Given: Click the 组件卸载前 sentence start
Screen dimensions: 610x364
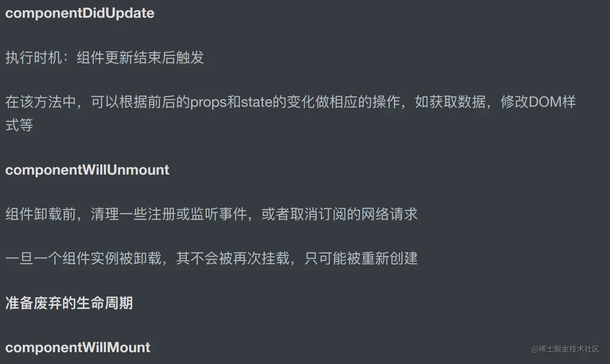Looking at the screenshot, I should (40, 214).
